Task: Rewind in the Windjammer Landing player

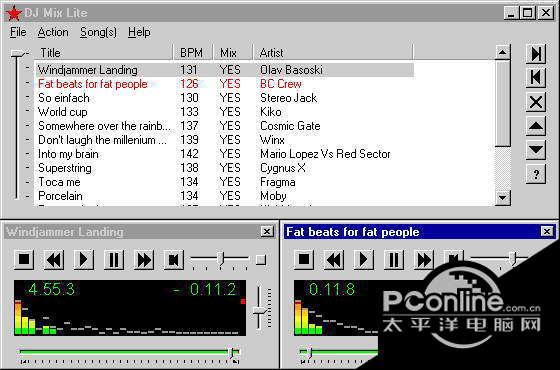Action: click(x=54, y=259)
